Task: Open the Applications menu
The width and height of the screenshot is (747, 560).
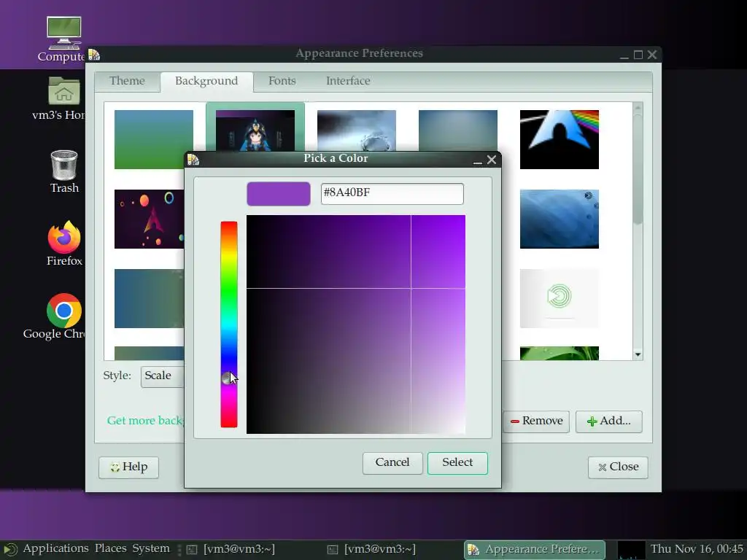Action: click(x=55, y=548)
